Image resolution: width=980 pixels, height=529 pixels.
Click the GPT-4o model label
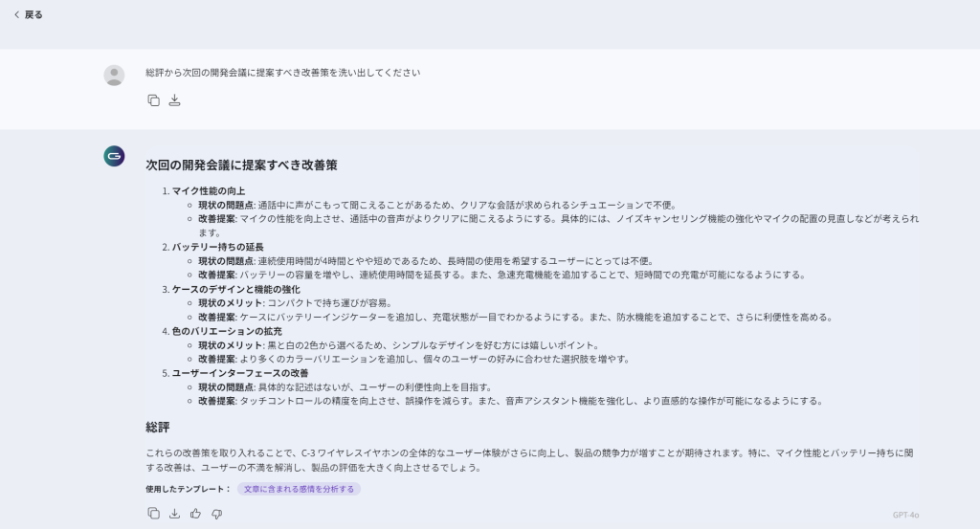(905, 515)
